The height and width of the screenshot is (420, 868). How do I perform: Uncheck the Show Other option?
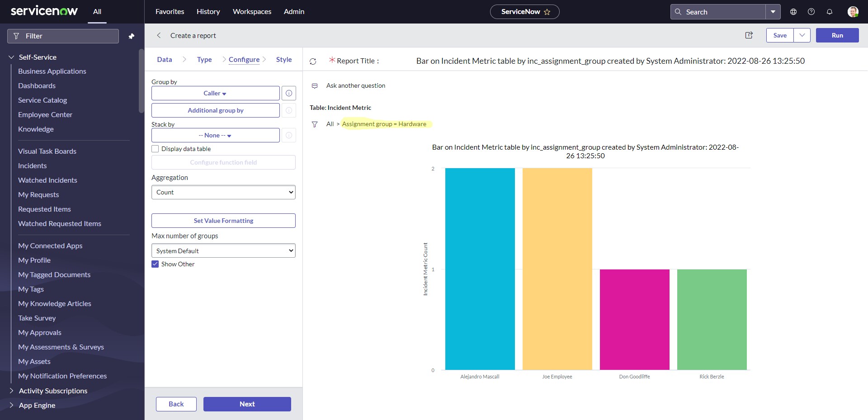click(x=155, y=264)
